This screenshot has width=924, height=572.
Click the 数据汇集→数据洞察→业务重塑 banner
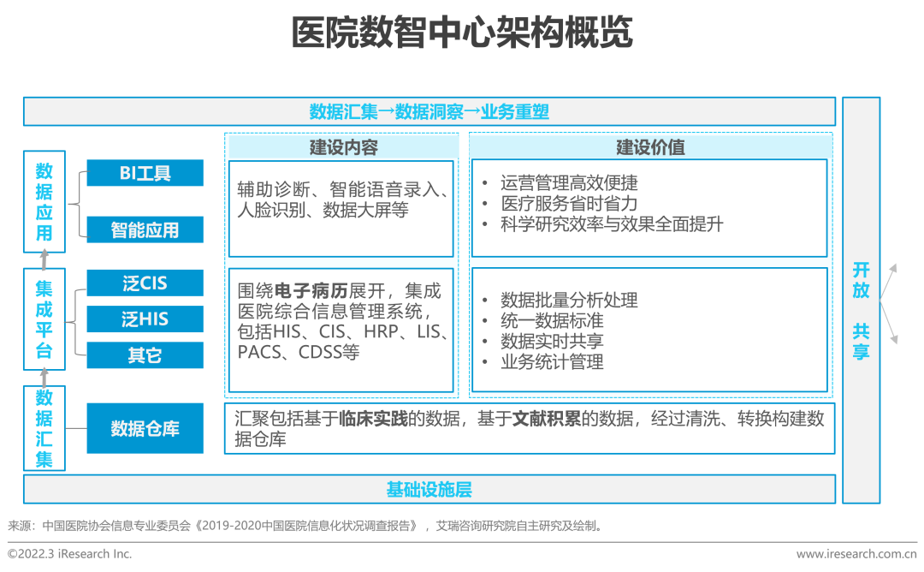[x=429, y=111]
